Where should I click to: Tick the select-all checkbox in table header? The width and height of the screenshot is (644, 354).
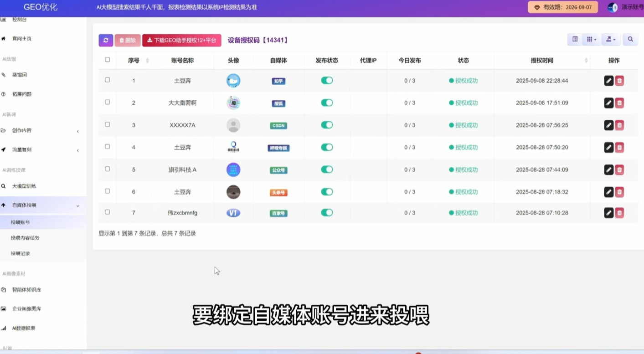pyautogui.click(x=108, y=59)
